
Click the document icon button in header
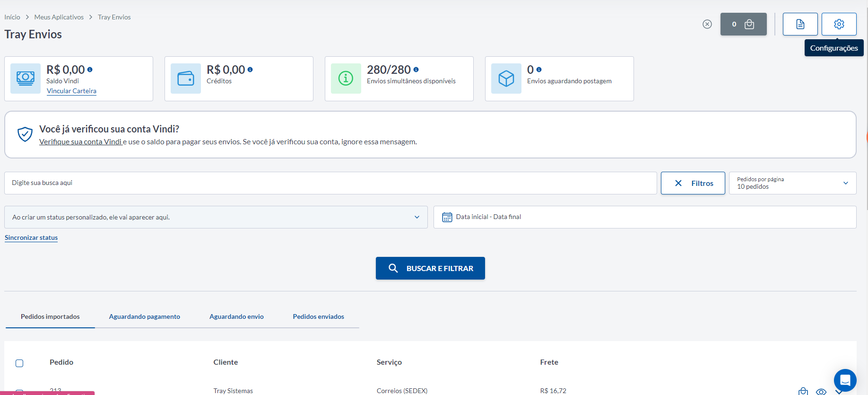[x=800, y=24]
